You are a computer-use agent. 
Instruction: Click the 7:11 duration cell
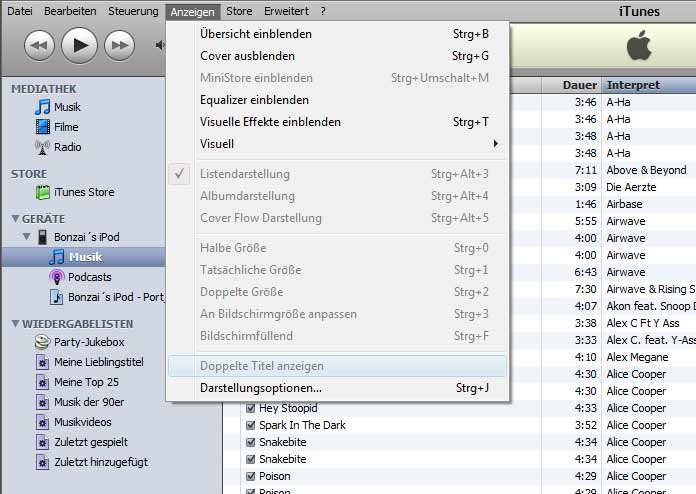[x=585, y=170]
